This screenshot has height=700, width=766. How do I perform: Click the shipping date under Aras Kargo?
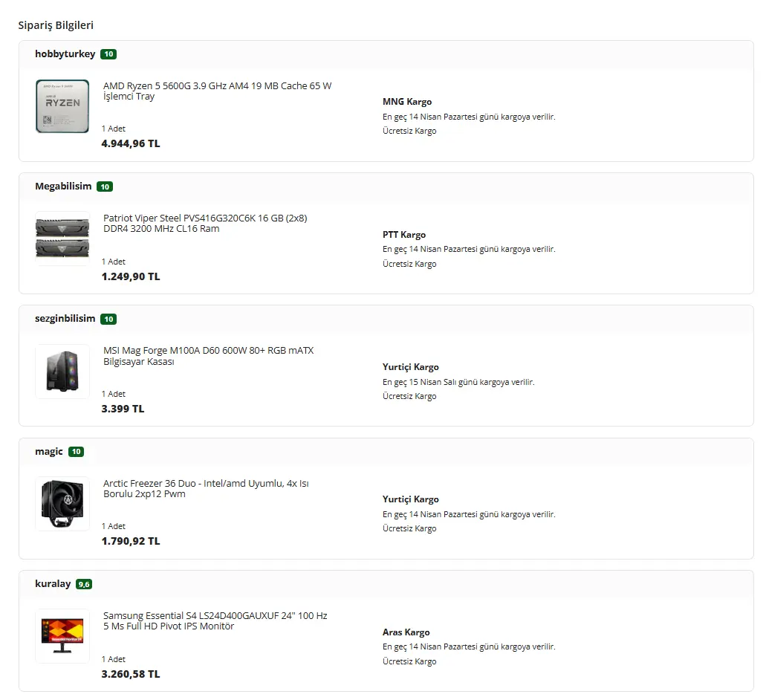click(469, 646)
